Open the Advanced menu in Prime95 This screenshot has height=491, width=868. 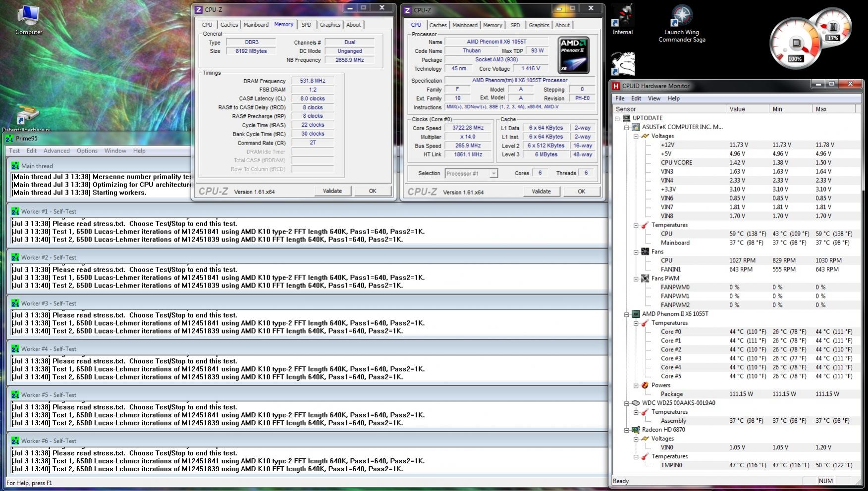56,151
